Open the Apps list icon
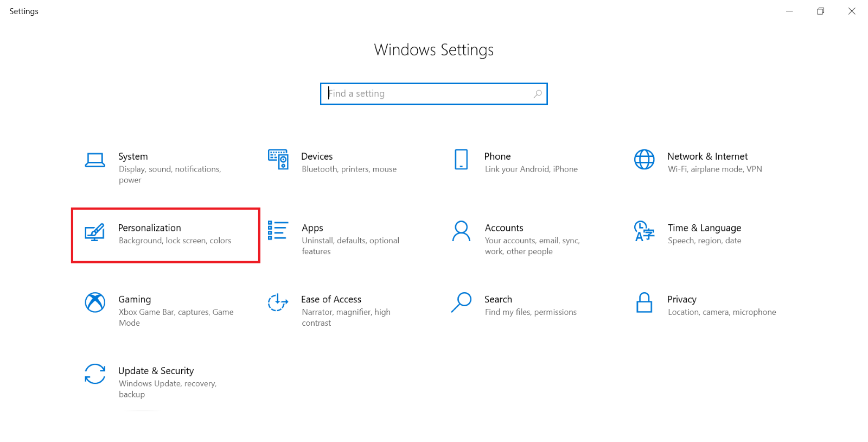 [x=278, y=230]
